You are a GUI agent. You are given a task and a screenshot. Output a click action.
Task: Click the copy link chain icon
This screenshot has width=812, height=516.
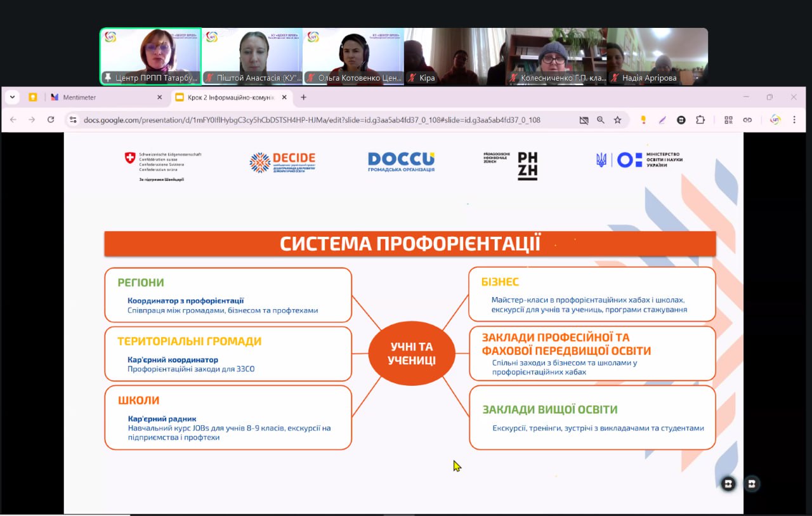(747, 119)
